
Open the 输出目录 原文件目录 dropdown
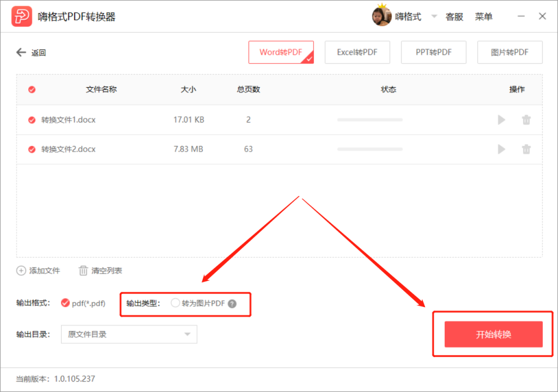tap(129, 334)
